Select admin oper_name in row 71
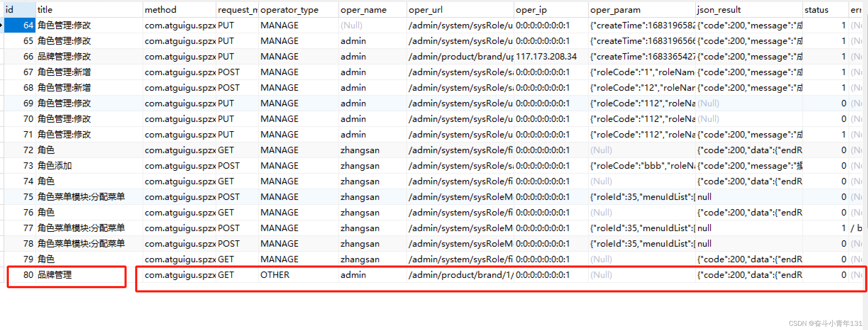The width and height of the screenshot is (868, 330). (372, 135)
